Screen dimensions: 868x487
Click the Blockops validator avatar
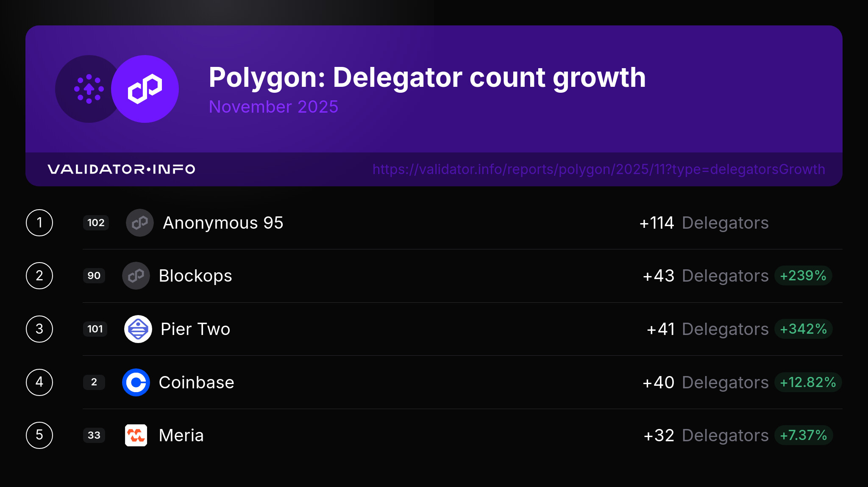click(136, 276)
